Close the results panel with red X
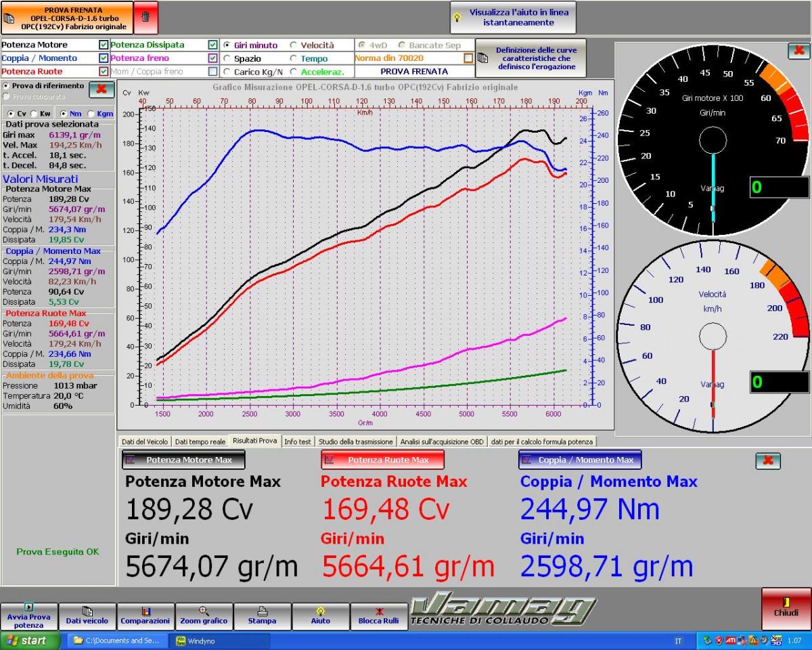Viewport: 812px width, 650px height. (768, 460)
